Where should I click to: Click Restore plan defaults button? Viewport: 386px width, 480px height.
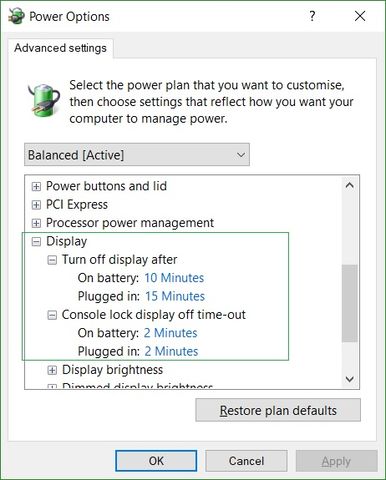278,410
